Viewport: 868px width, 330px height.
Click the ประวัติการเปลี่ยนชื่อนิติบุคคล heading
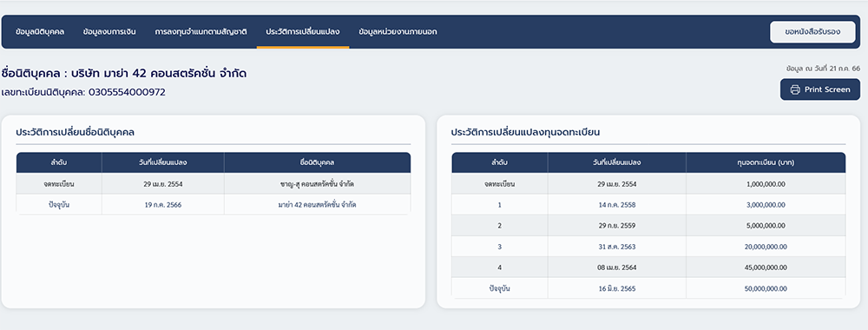[x=76, y=132]
